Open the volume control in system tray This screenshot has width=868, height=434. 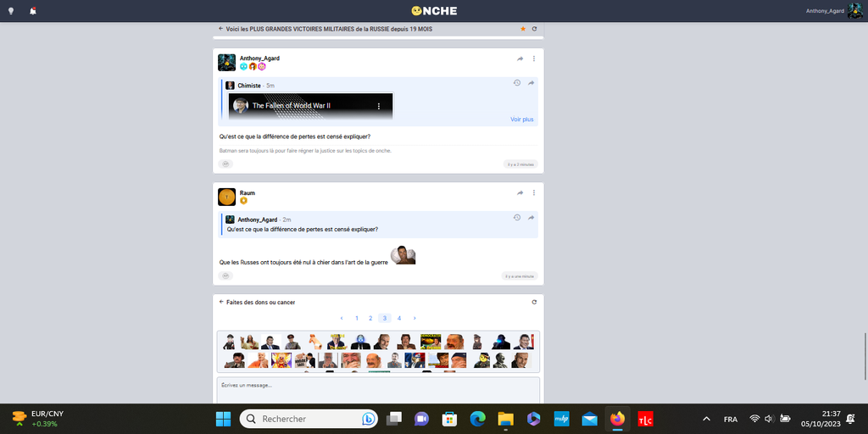769,419
